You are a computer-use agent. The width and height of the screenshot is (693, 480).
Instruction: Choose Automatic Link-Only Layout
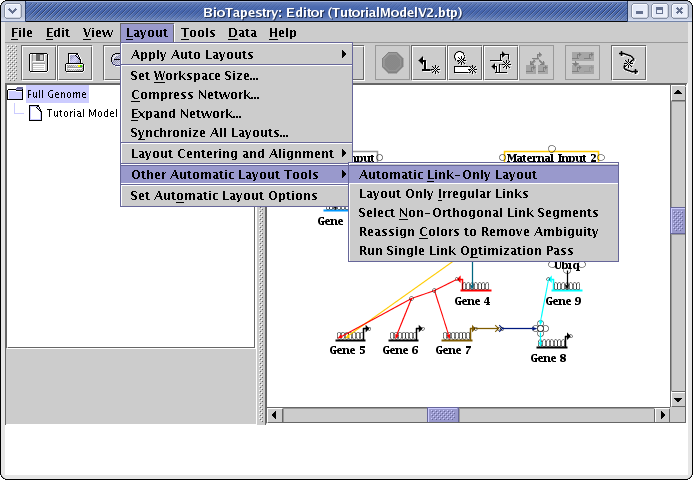pos(448,175)
